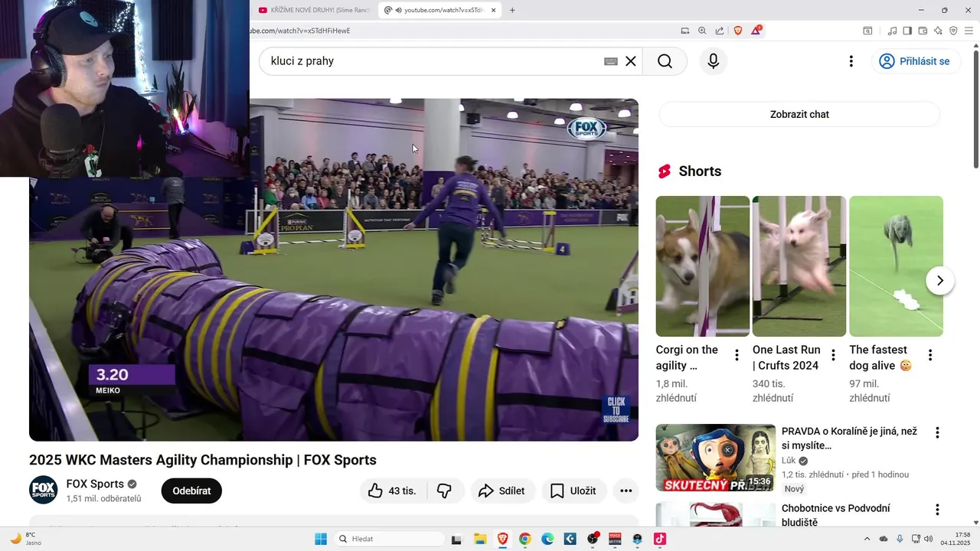Open the browser hamburger main menu
The width and height of the screenshot is (980, 551).
tap(969, 31)
